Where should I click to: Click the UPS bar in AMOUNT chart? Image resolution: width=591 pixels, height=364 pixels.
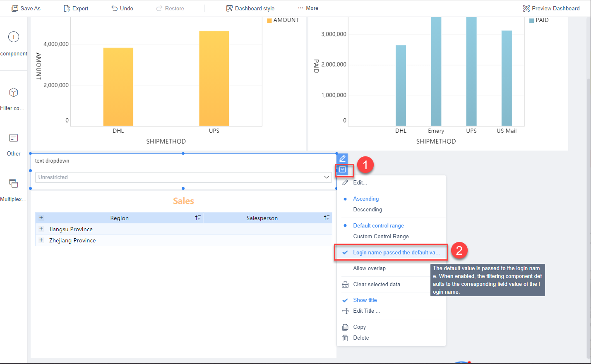[214, 78]
